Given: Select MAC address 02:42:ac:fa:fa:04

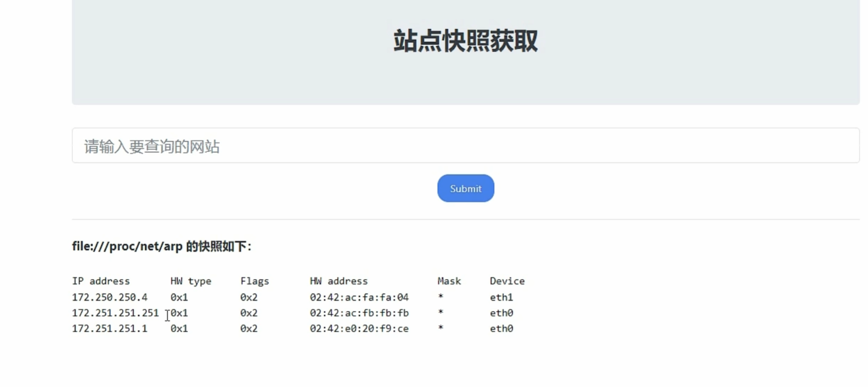Looking at the screenshot, I should click(359, 297).
